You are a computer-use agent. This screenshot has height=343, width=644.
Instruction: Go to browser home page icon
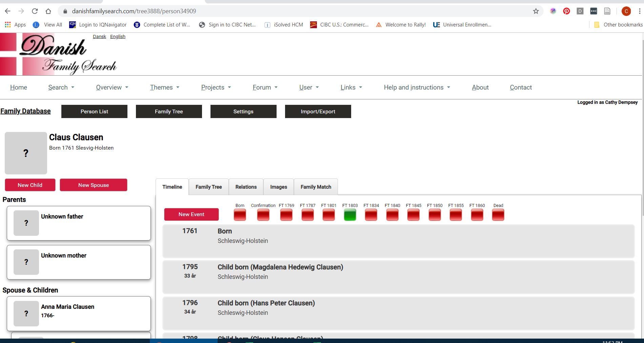point(48,11)
